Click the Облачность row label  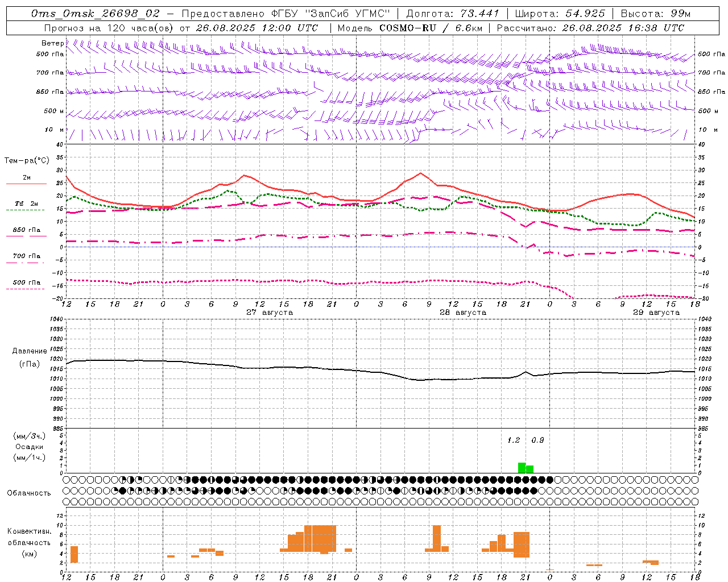(x=29, y=493)
